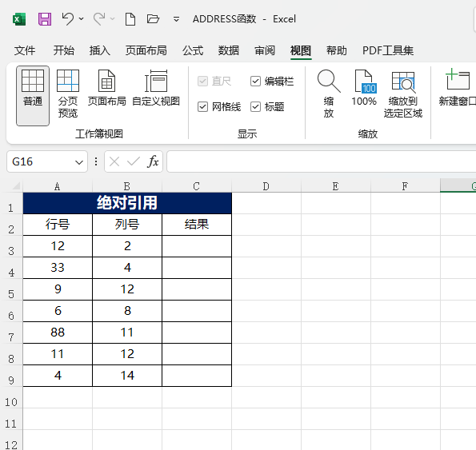Expand the Name Box dropdown arrow

click(79, 162)
